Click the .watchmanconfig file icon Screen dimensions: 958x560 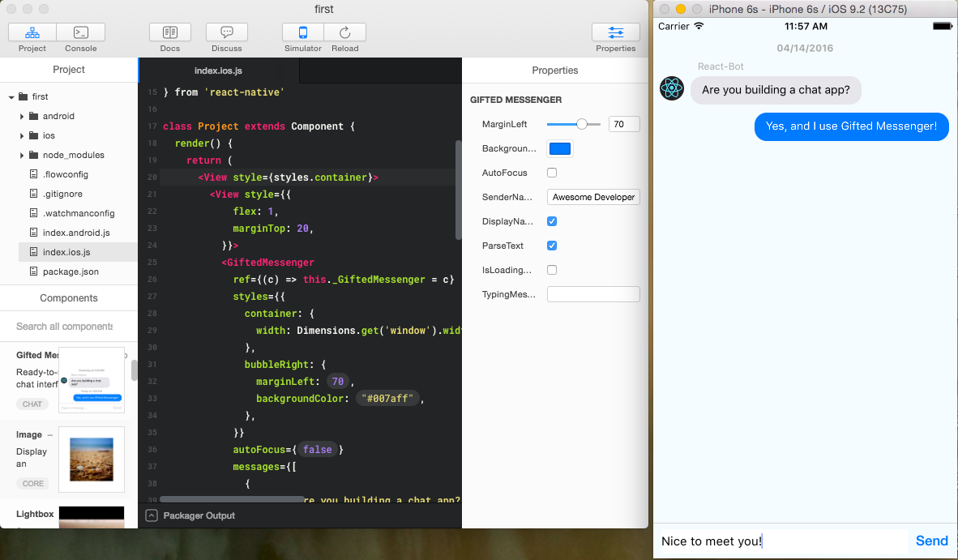pyautogui.click(x=33, y=213)
